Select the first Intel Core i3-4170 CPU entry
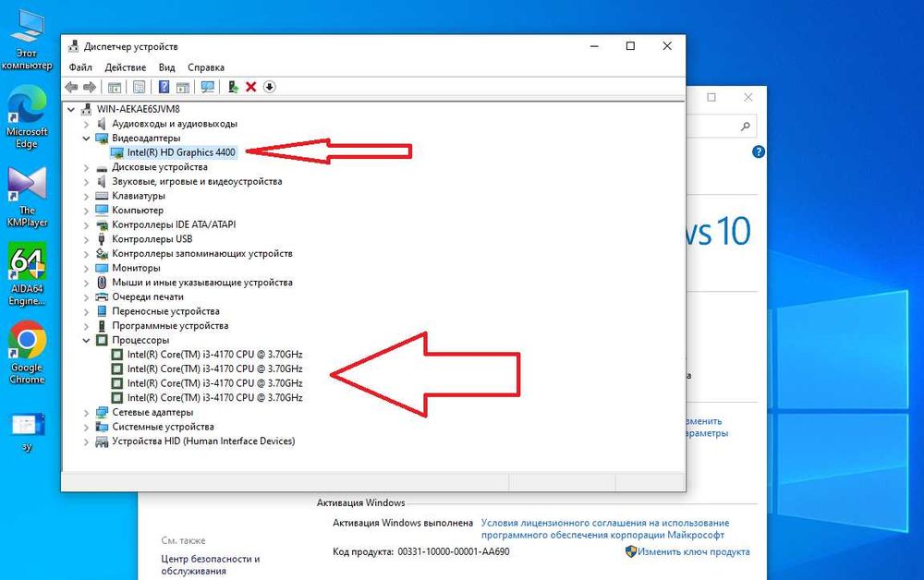Viewport: 924px width, 580px height. [x=214, y=355]
